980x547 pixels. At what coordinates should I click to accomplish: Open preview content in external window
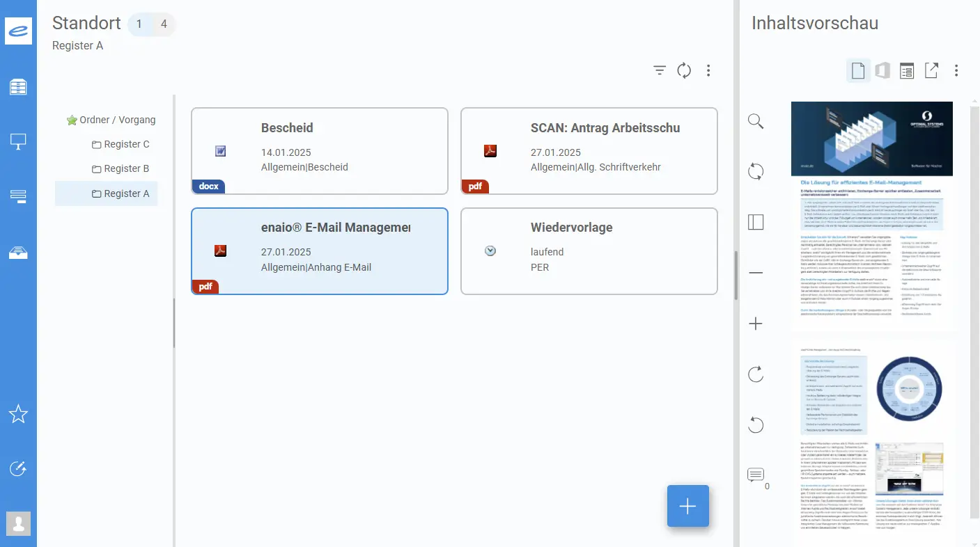[x=931, y=70]
